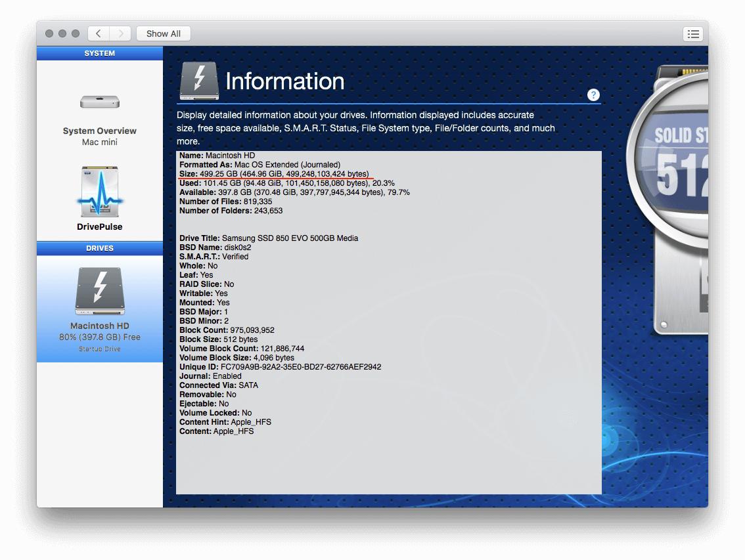
Task: Click the 80% (397.8 GB) Free text
Action: 99,336
